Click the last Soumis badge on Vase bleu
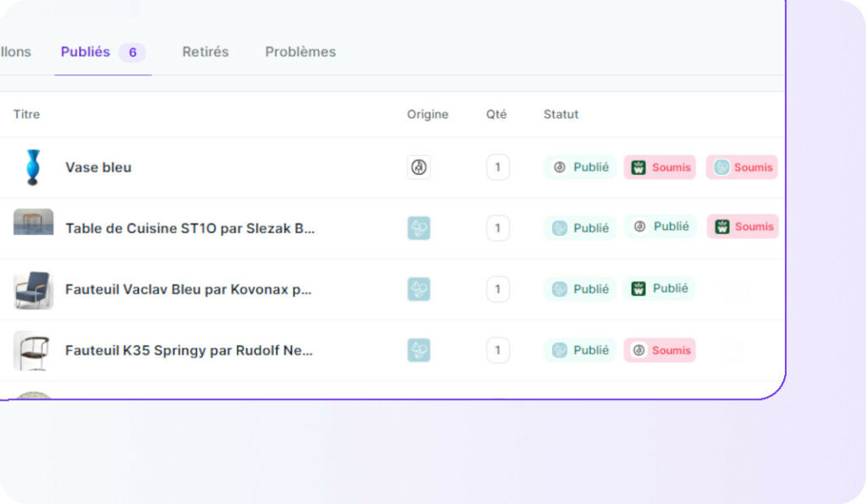This screenshot has height=504, width=866. click(x=742, y=167)
